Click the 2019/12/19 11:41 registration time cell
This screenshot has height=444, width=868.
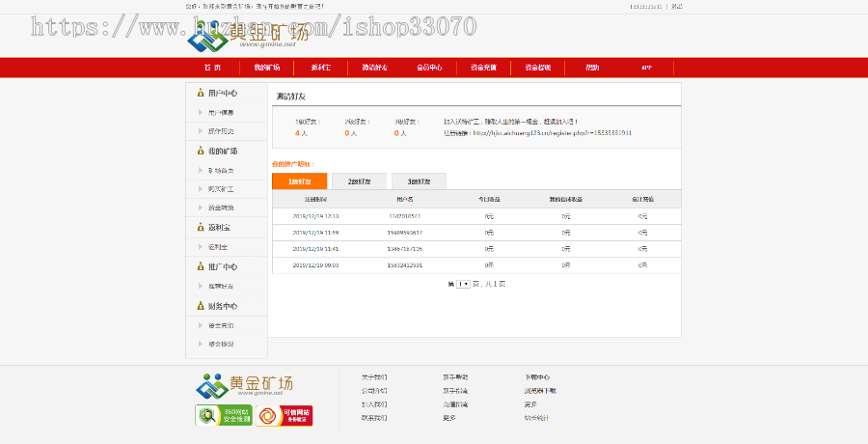[x=315, y=249]
